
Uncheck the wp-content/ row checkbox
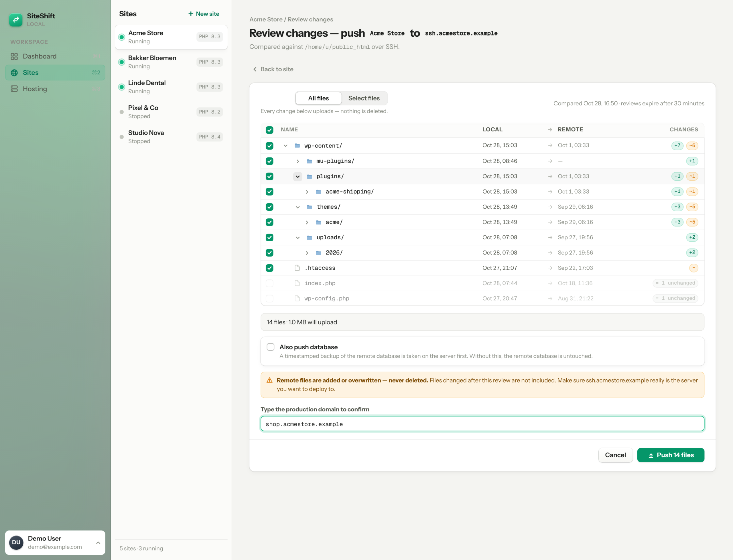tap(269, 146)
